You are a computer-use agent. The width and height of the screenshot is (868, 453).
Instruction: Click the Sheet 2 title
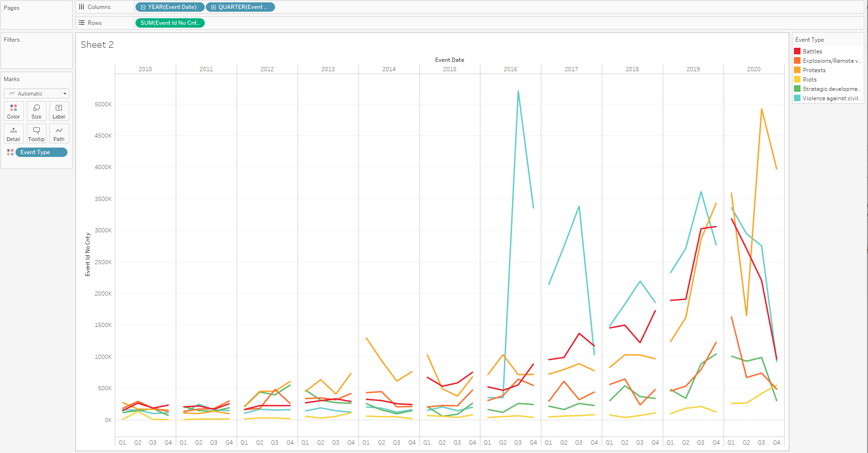pyautogui.click(x=97, y=45)
